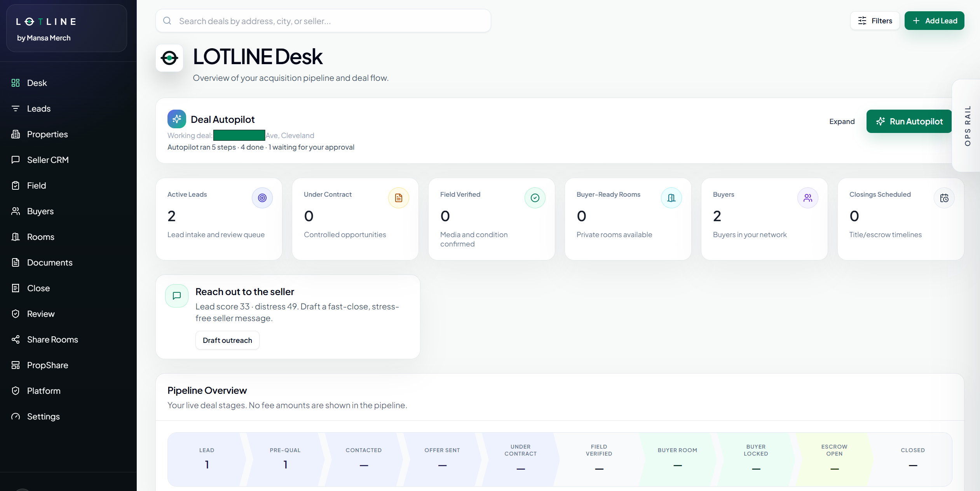Screen dimensions: 980x491
Task: Open the Active Leads stat card
Action: pos(219,219)
